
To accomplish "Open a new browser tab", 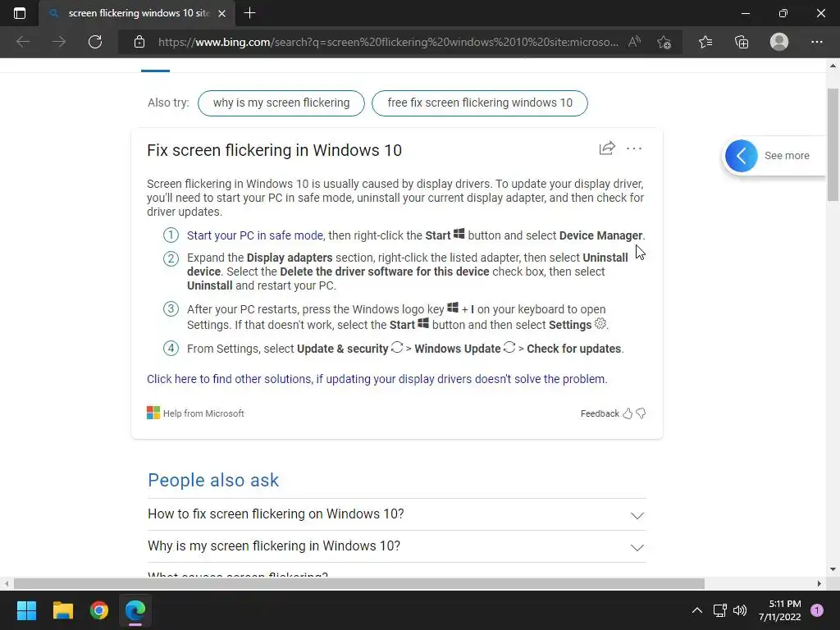I will point(249,13).
